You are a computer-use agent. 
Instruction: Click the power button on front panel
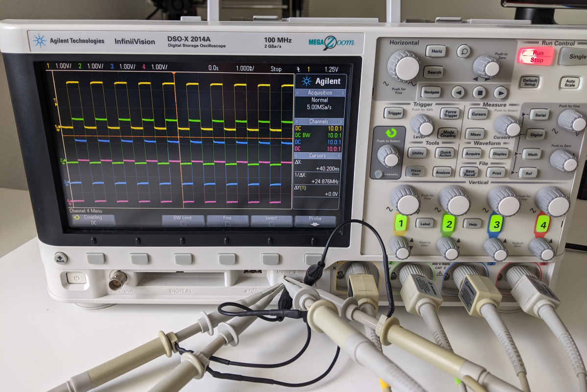[x=76, y=278]
